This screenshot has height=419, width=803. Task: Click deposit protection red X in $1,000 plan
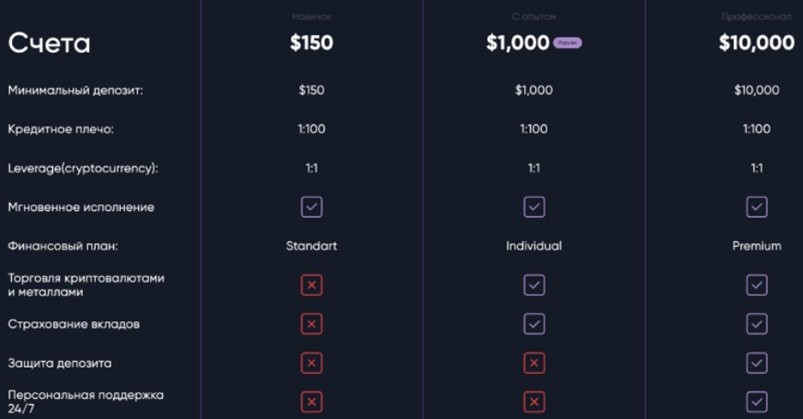534,363
